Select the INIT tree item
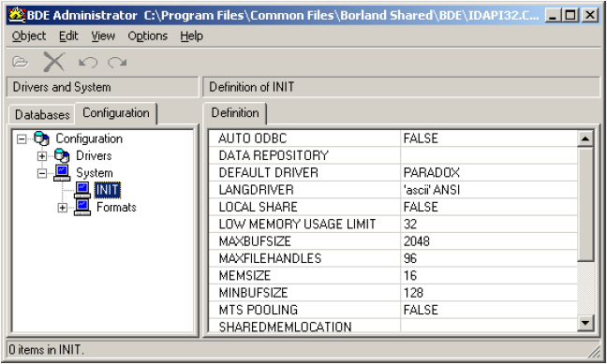The height and width of the screenshot is (364, 607). [107, 190]
